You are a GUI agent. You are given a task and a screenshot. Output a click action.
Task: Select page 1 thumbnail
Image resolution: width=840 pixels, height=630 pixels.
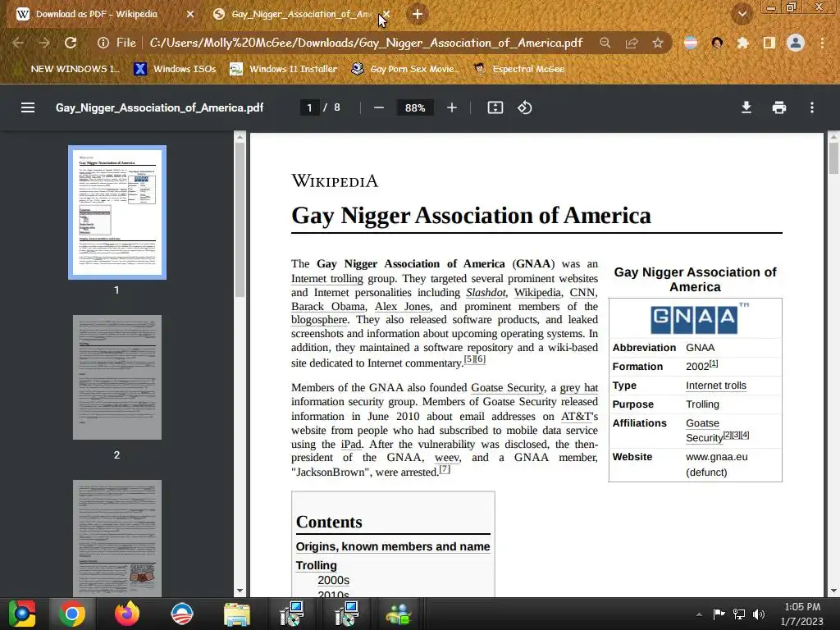pos(117,212)
